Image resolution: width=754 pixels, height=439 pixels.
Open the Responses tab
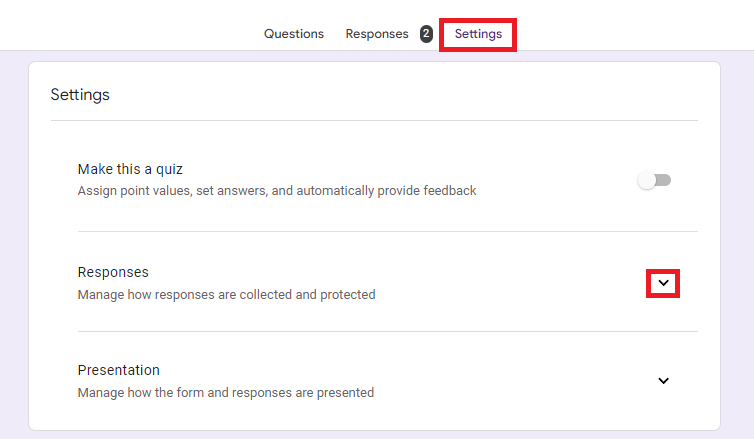pyautogui.click(x=377, y=34)
